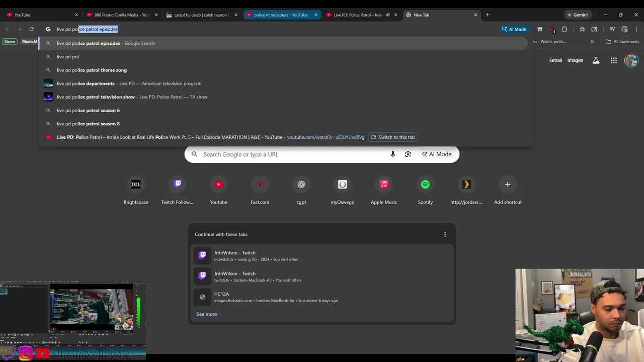Open the Brightspace shortcut
644x362 pixels.
pyautogui.click(x=136, y=191)
